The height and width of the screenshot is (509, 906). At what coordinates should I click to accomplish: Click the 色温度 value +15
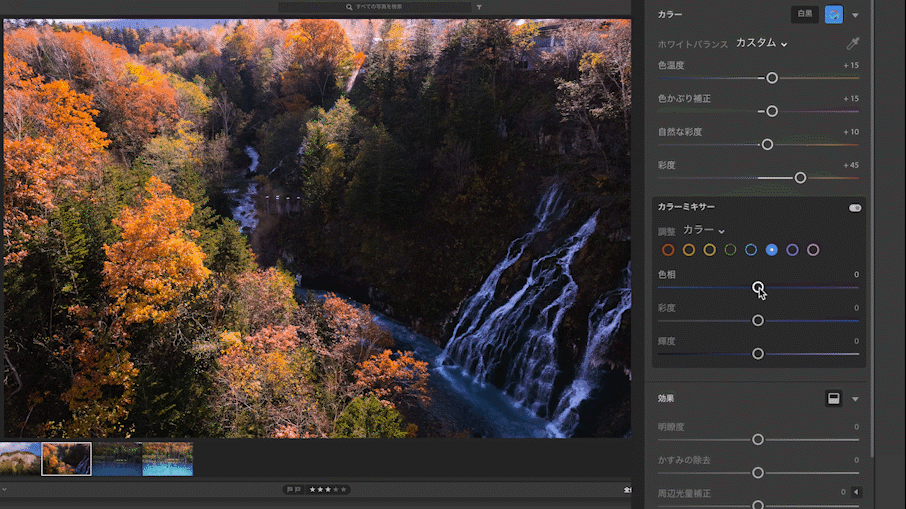click(x=851, y=65)
